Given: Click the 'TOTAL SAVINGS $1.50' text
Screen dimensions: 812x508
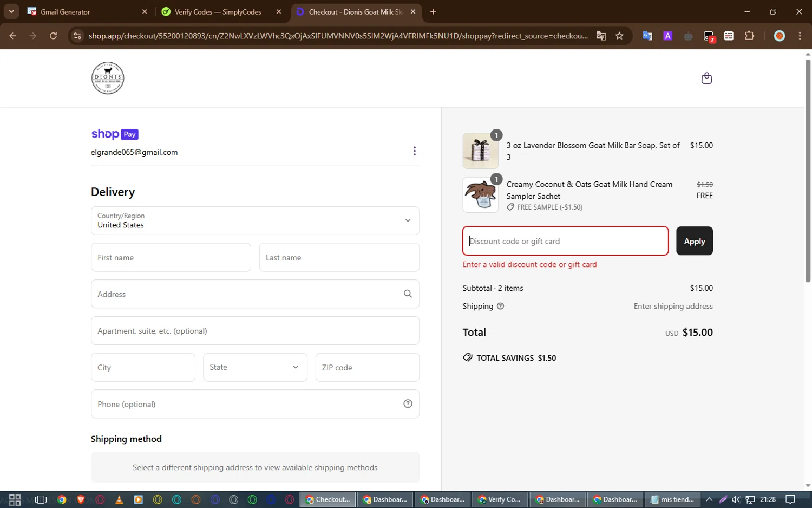Looking at the screenshot, I should tap(516, 358).
